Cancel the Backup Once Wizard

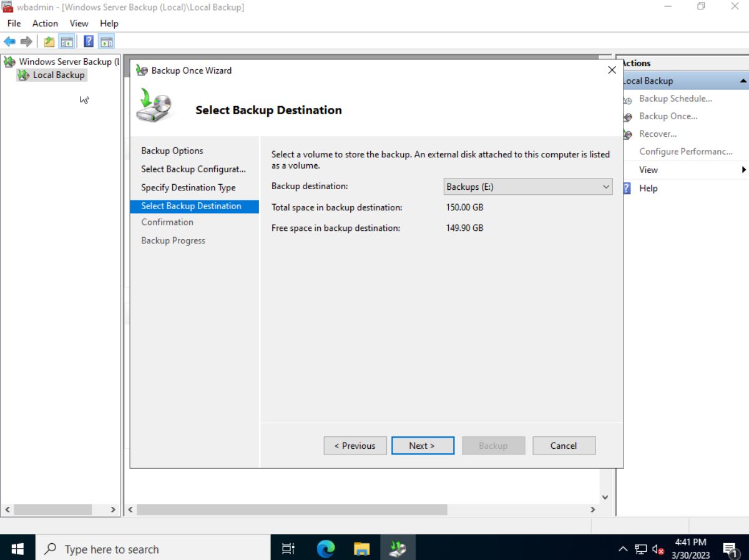click(x=564, y=445)
